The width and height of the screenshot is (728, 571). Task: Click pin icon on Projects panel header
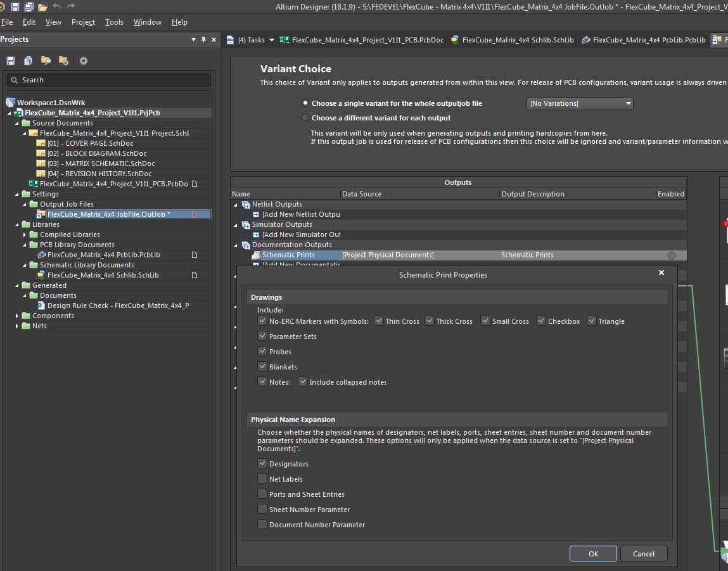pos(203,39)
